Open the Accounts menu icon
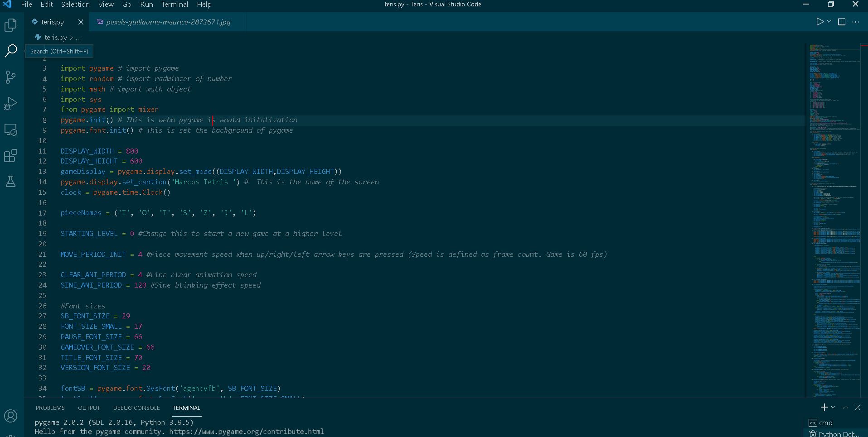 (10, 416)
